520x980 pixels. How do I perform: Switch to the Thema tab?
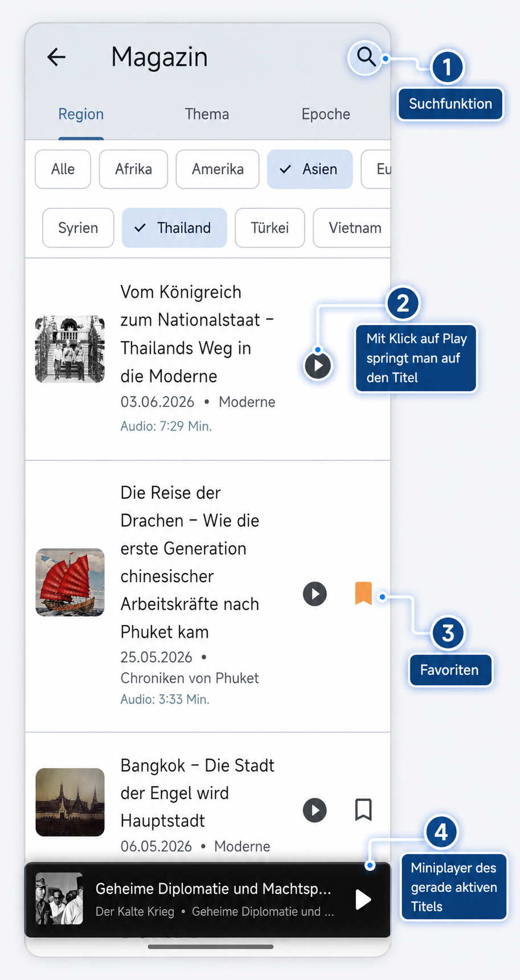tap(207, 114)
